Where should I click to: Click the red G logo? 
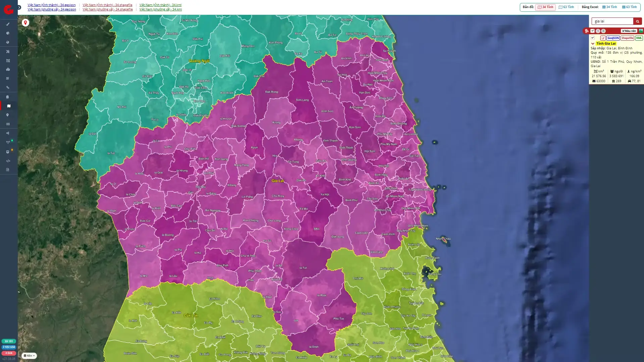(8, 9)
